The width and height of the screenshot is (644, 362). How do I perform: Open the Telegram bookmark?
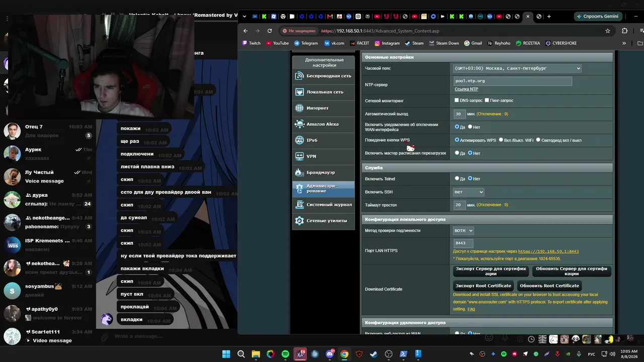(x=306, y=43)
